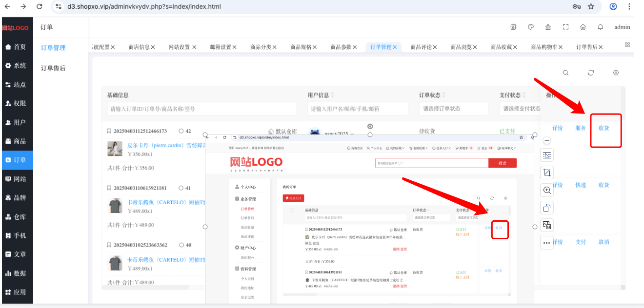Click the minus button on the floating image toolbar

click(x=547, y=140)
